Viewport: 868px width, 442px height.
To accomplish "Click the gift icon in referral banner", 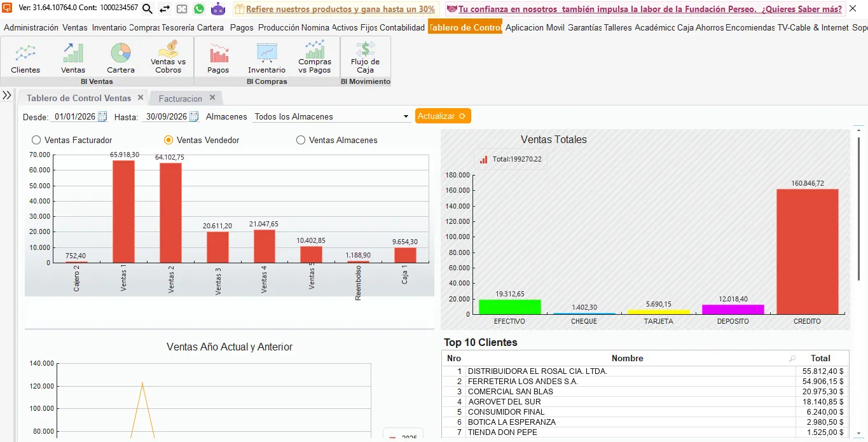I will [x=239, y=9].
